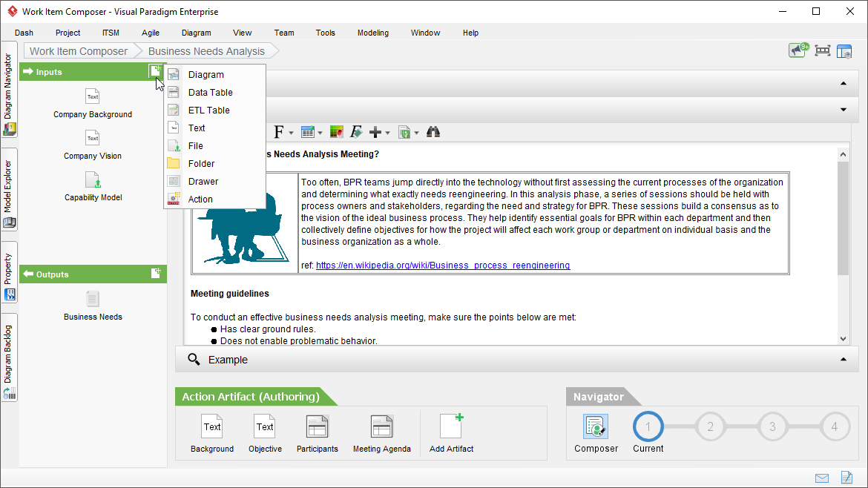Click the binoculars find icon
This screenshot has height=488, width=868.
tap(433, 132)
